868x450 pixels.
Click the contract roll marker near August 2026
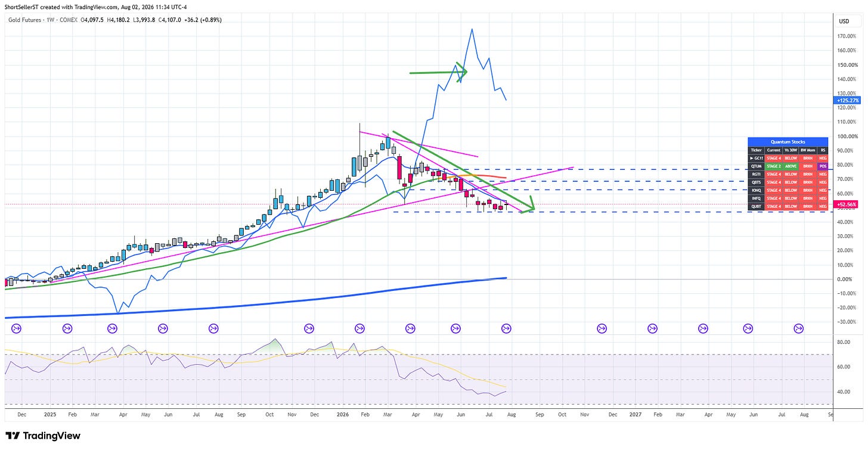(506, 328)
